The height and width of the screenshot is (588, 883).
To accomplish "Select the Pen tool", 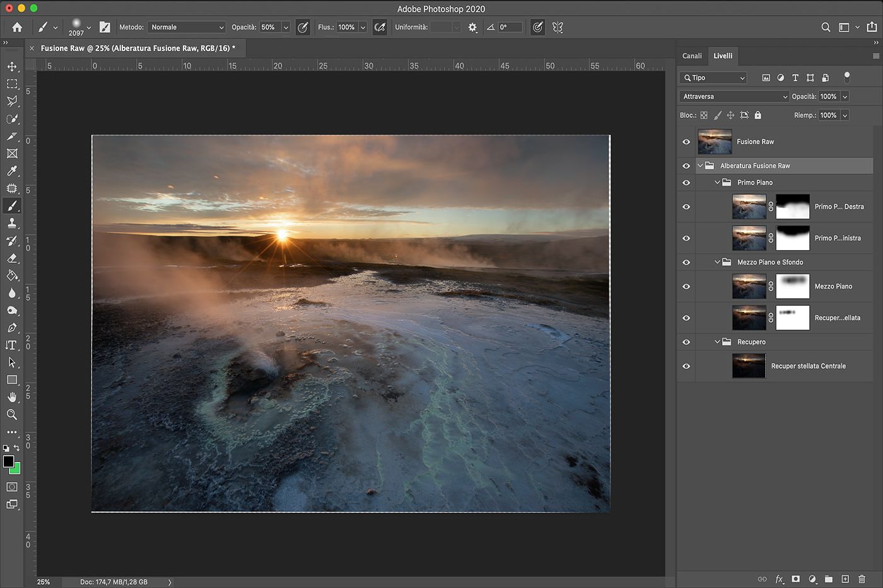I will pyautogui.click(x=12, y=328).
